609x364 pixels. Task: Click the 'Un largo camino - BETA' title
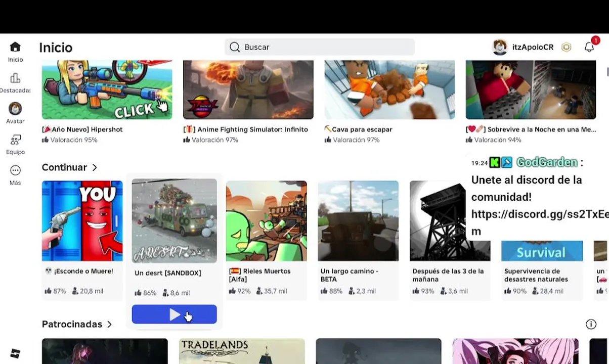pyautogui.click(x=350, y=275)
